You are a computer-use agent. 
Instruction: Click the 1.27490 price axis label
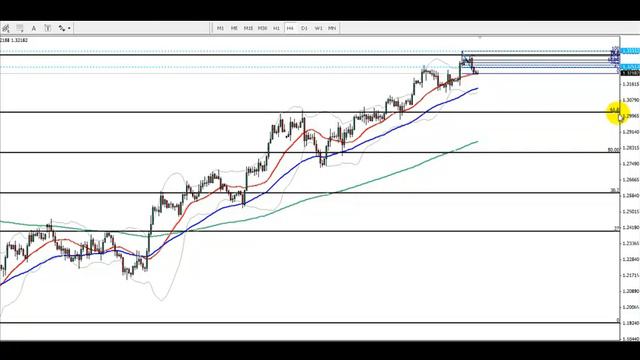pyautogui.click(x=630, y=164)
